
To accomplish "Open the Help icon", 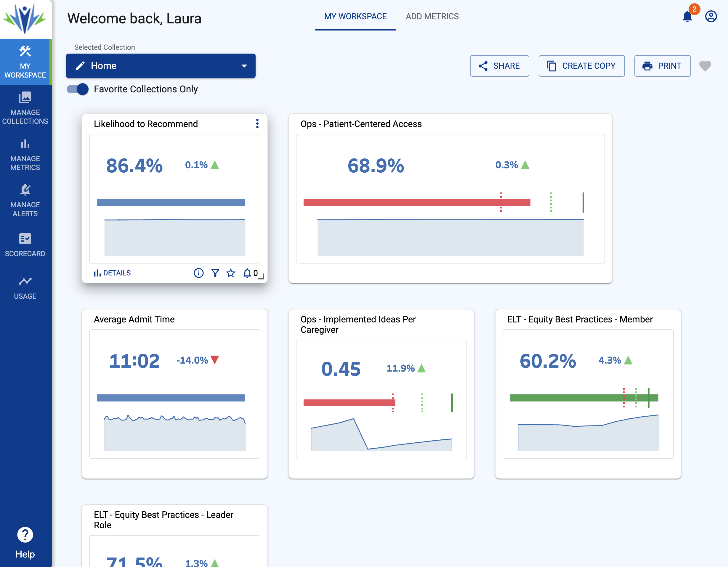I will (25, 535).
